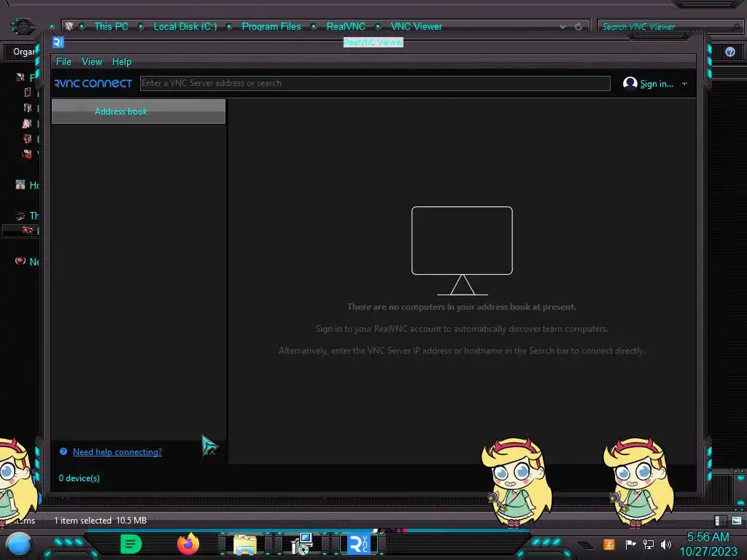The height and width of the screenshot is (560, 747).
Task: Open the Help menu in RealVNC Viewer
Action: [x=122, y=61]
